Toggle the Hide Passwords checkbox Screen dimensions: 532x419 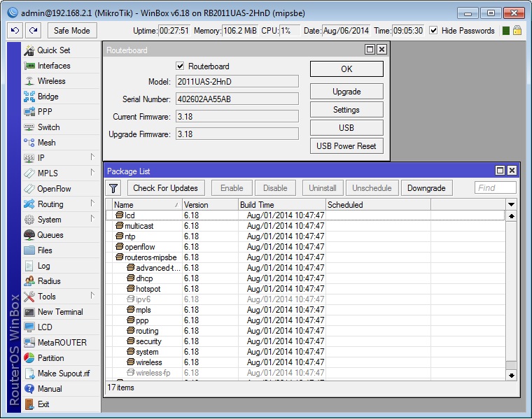pos(433,30)
